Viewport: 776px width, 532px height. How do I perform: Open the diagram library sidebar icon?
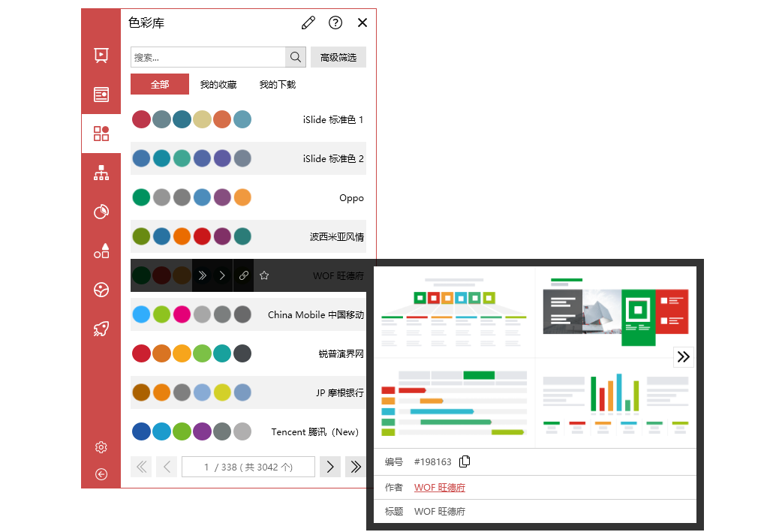pyautogui.click(x=101, y=94)
